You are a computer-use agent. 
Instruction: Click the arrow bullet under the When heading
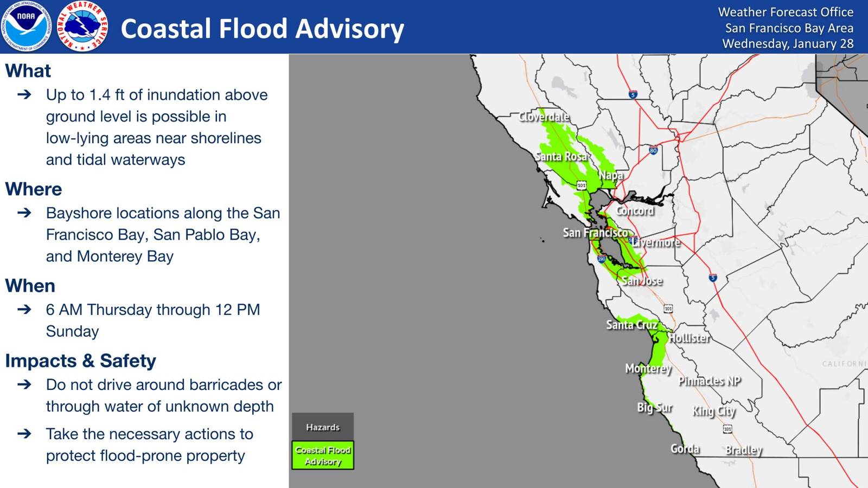click(x=24, y=310)
